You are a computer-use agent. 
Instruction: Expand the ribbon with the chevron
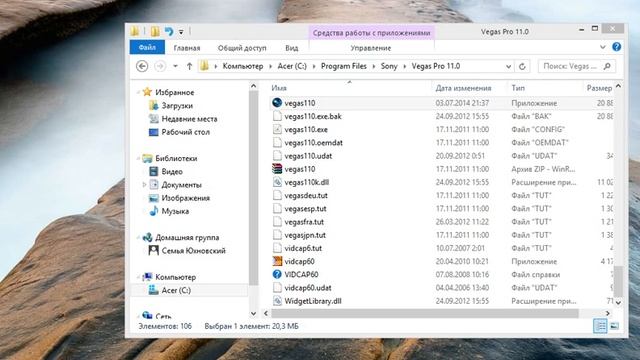point(602,47)
